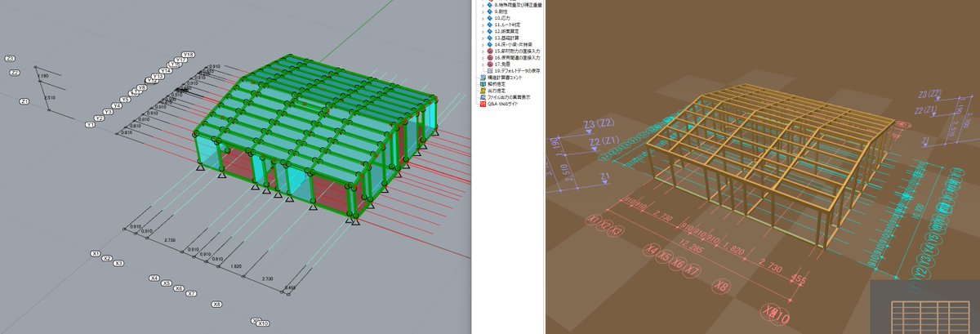Click the blue diamond icon beside 9.剛性
The height and width of the screenshot is (334, 980).
point(489,11)
